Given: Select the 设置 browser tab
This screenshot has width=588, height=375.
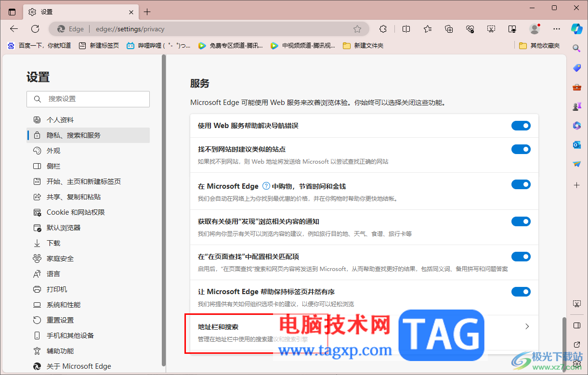Looking at the screenshot, I should coord(81,12).
